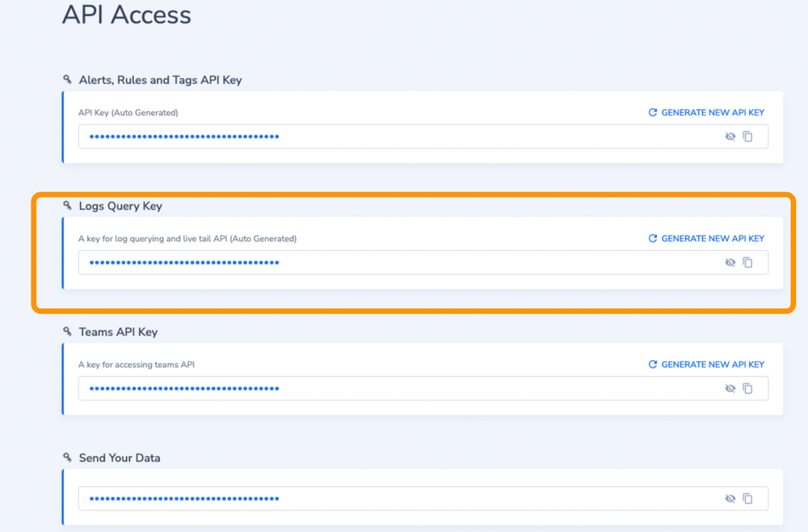The image size is (808, 532).
Task: Unhide the Teams API key
Action: click(x=730, y=388)
